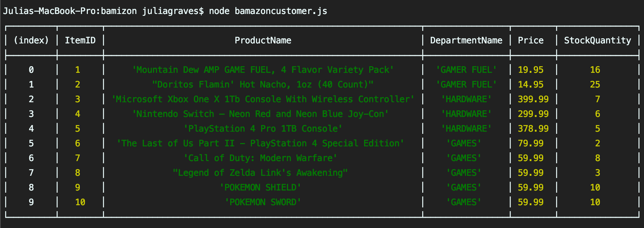
Task: Click the POKEMON SWORD product name
Action: coord(263,202)
